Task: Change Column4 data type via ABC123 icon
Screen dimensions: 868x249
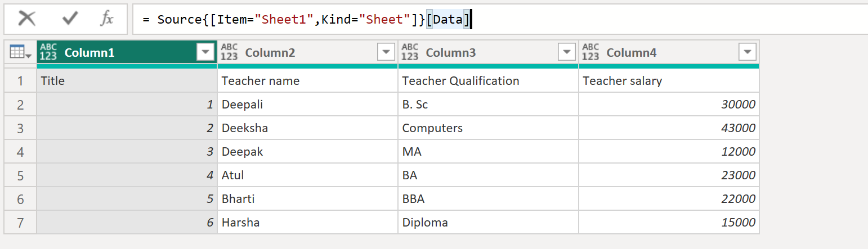Action: point(590,52)
